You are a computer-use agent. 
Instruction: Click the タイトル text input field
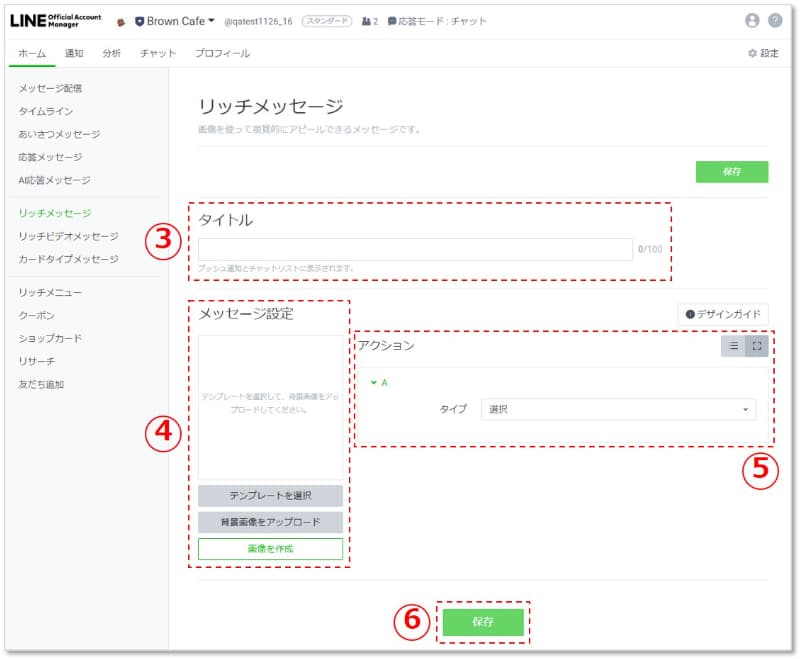(x=415, y=250)
